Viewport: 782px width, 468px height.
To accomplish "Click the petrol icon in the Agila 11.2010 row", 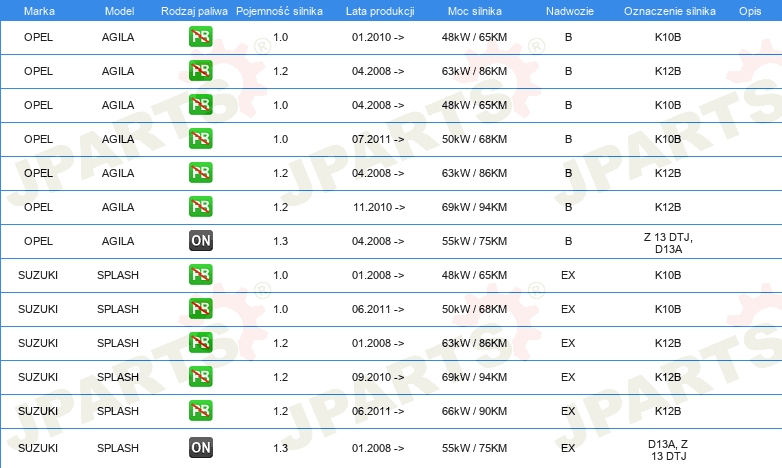I will pyautogui.click(x=200, y=207).
